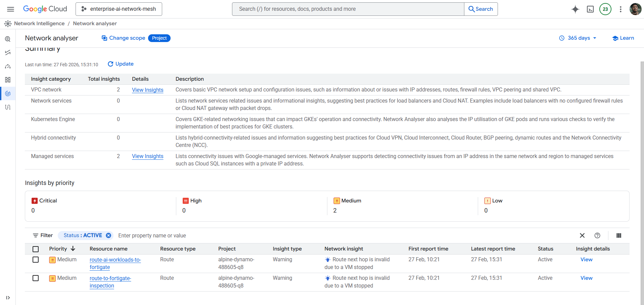Open first sidebar icon below breadcrumb
The height and width of the screenshot is (305, 644).
(x=8, y=39)
